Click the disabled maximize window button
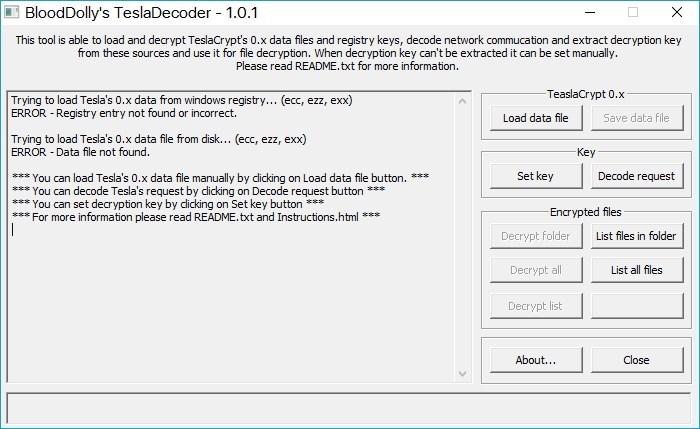This screenshot has width=700, height=429. (x=633, y=12)
